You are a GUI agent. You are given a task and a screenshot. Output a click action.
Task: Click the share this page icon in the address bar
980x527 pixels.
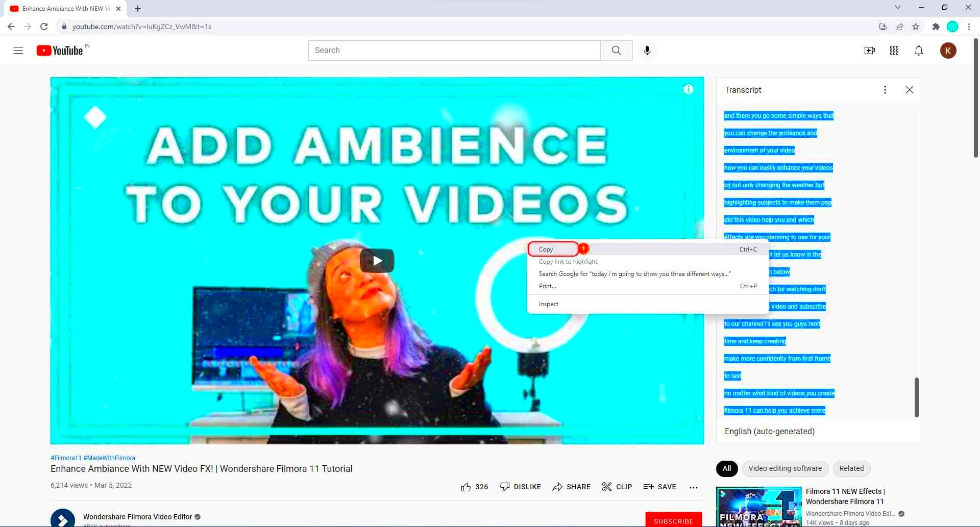[899, 27]
